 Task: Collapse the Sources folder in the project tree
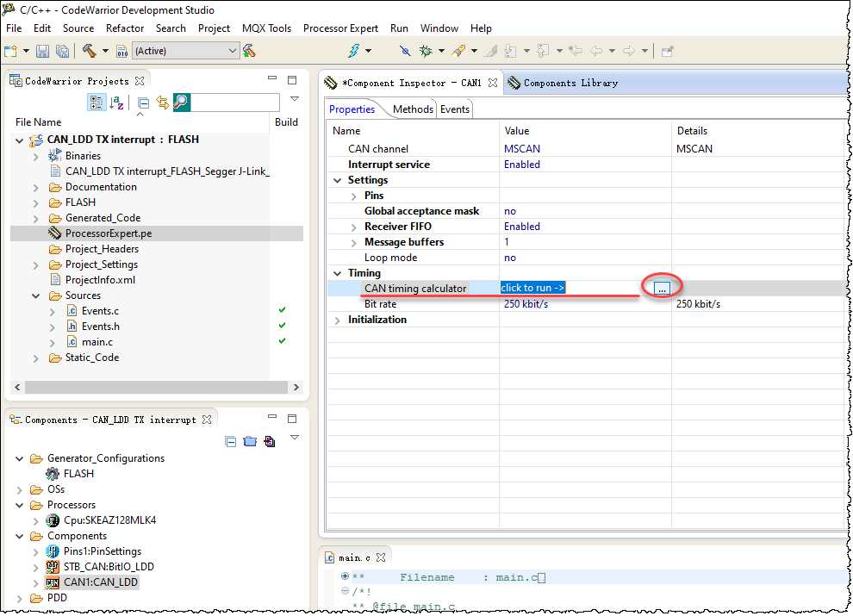(36, 296)
